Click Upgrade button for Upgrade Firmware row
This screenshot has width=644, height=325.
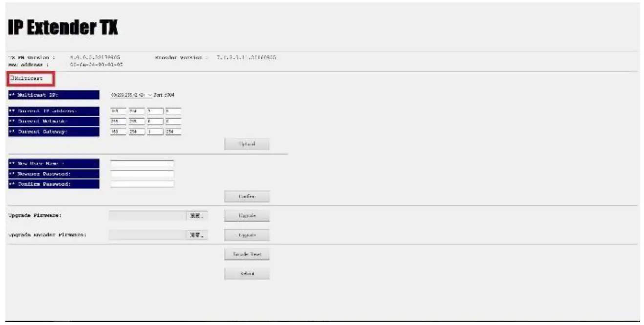(247, 216)
